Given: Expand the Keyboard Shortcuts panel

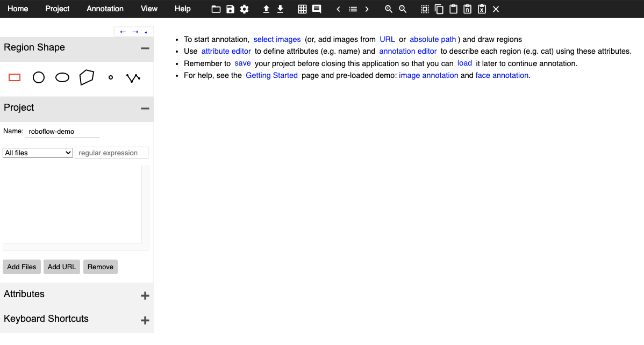Looking at the screenshot, I should [x=145, y=320].
